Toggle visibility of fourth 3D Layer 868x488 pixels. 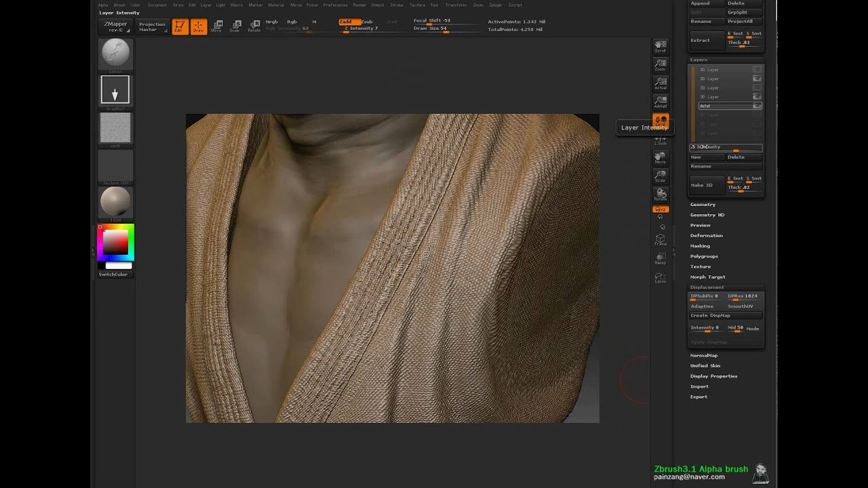[x=757, y=97]
